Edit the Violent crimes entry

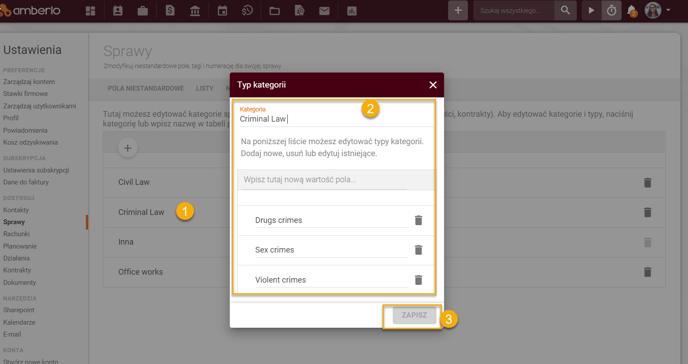(x=331, y=280)
